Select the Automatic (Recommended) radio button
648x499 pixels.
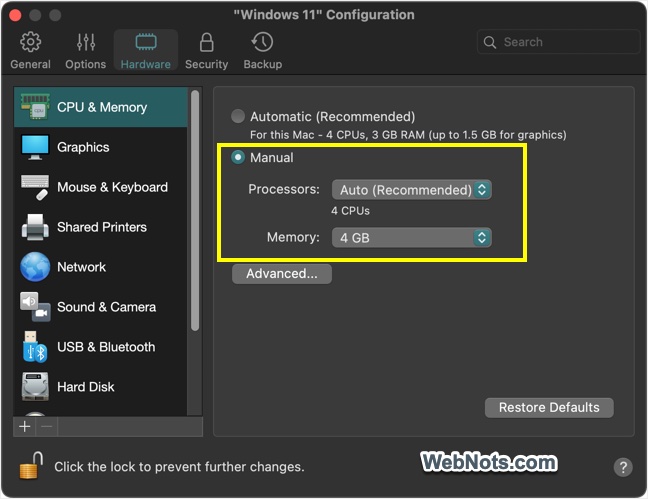pyautogui.click(x=238, y=117)
